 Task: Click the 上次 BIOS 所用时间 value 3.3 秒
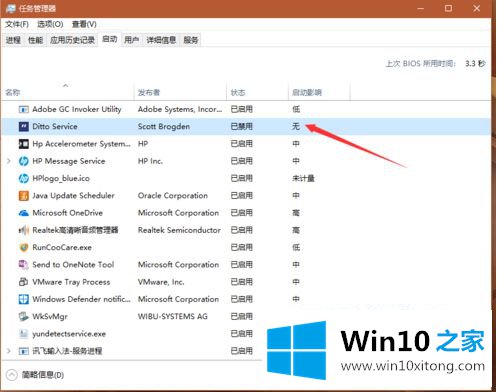[475, 64]
